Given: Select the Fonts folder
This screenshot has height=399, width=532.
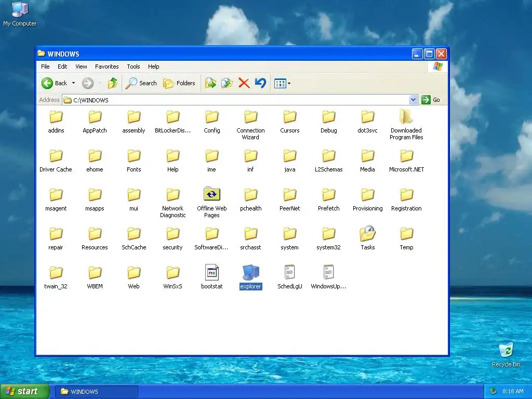Looking at the screenshot, I should (x=134, y=155).
